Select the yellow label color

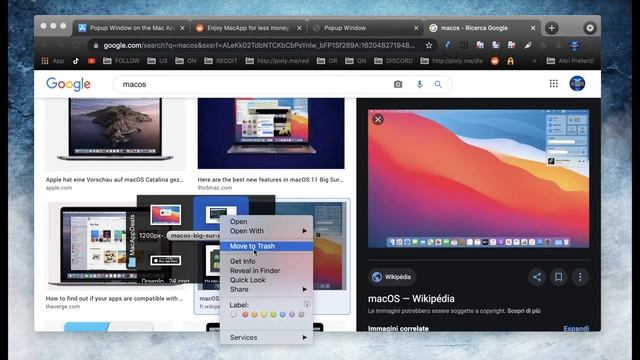[x=264, y=315]
